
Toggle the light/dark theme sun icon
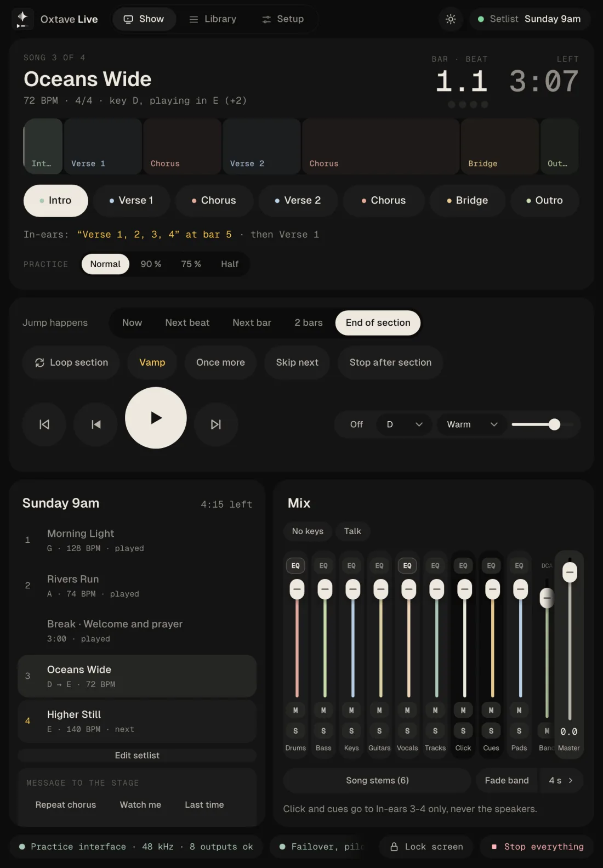(451, 19)
